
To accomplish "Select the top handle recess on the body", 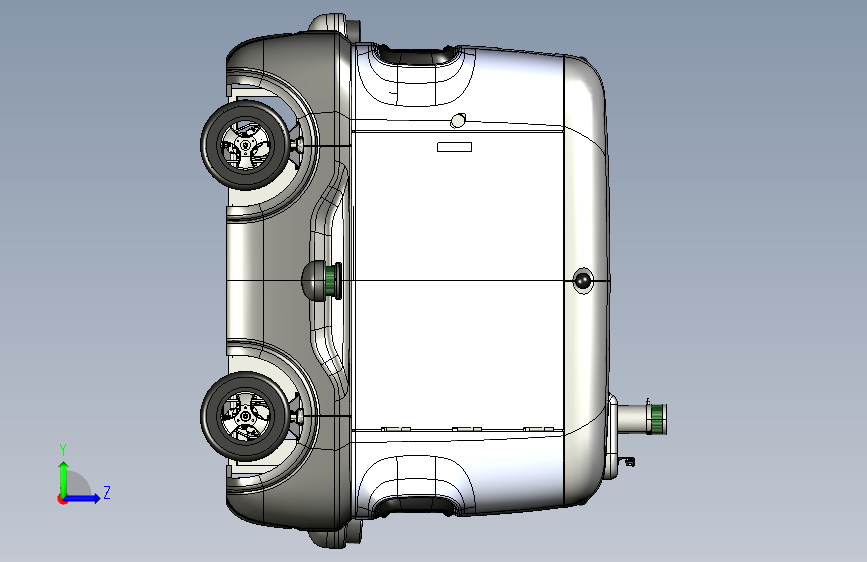I will (x=417, y=56).
